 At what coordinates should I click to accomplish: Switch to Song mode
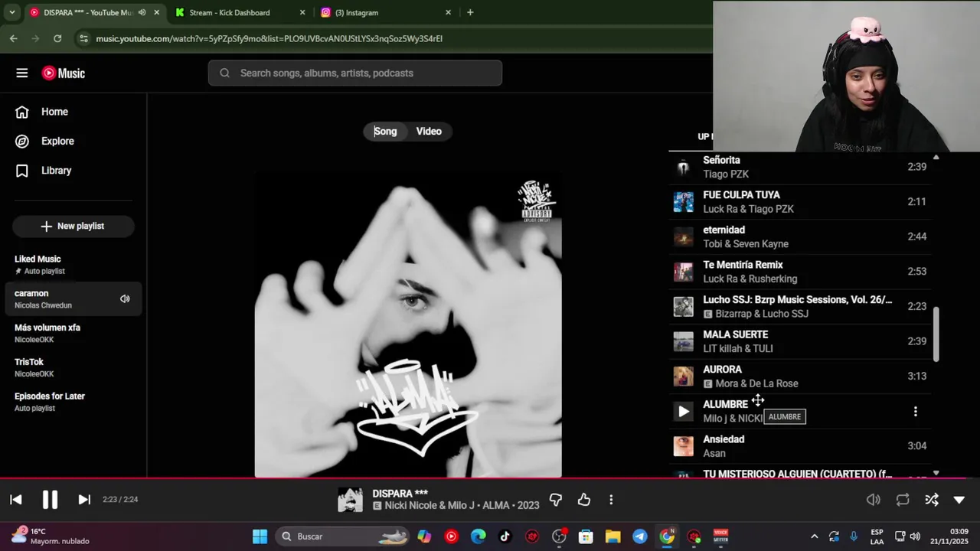tap(385, 132)
